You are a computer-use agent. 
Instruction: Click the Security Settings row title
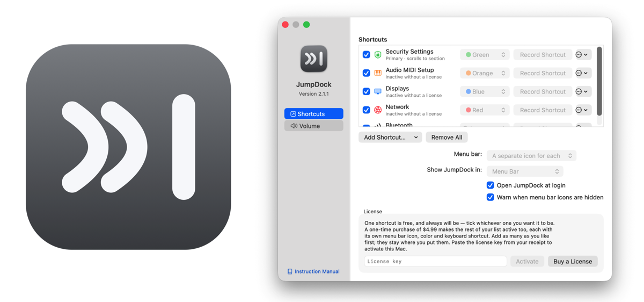[409, 52]
